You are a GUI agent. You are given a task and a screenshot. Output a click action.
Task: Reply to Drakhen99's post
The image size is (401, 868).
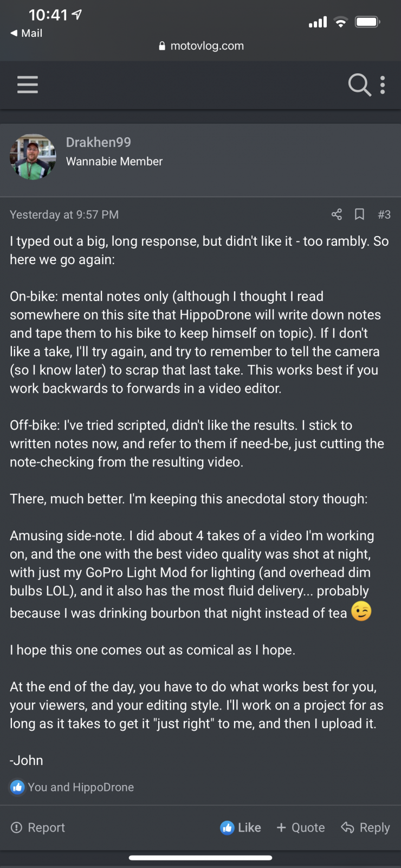[x=366, y=827]
